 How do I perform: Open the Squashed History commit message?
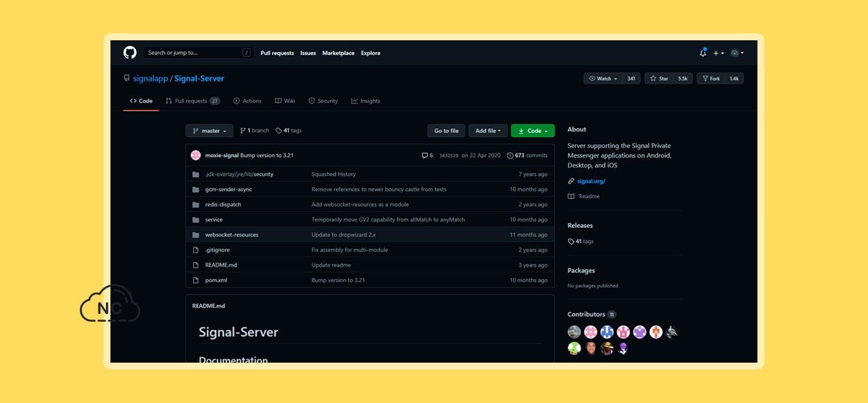pos(333,174)
